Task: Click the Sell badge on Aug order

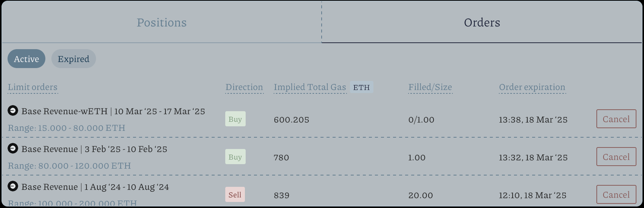Action: click(235, 195)
